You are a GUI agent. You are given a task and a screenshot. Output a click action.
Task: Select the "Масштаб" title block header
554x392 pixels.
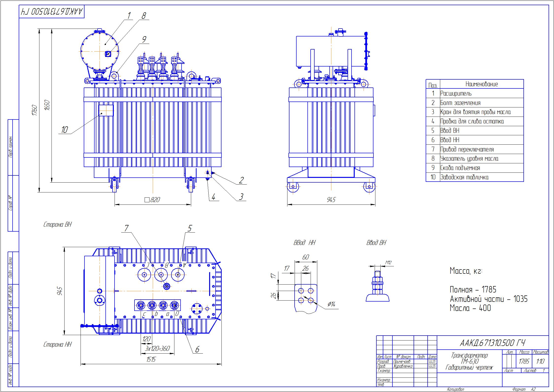pos(540,352)
